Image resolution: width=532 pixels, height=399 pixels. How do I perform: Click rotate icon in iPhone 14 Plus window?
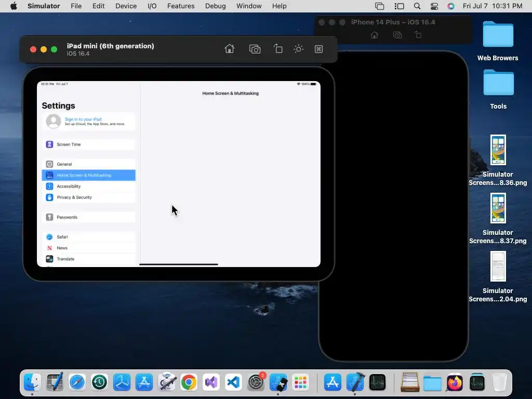418,35
